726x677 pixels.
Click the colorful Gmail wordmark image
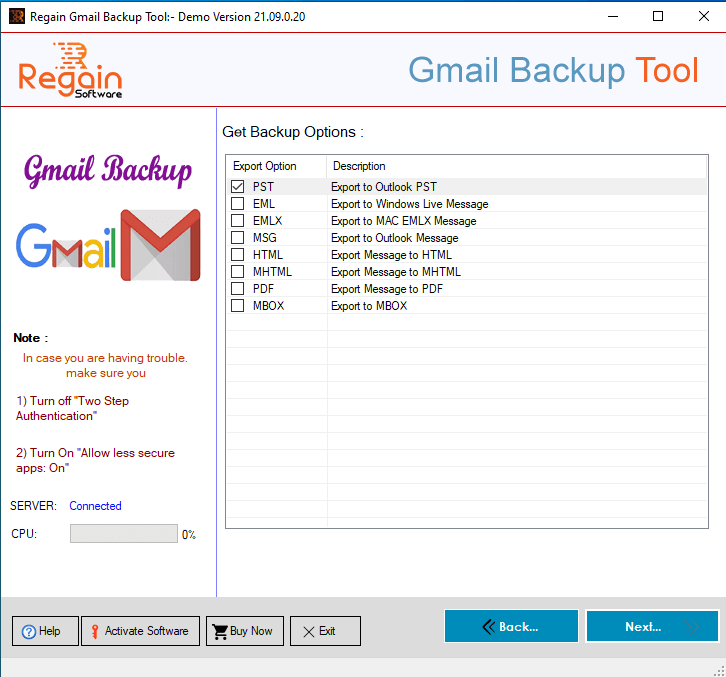coord(66,246)
